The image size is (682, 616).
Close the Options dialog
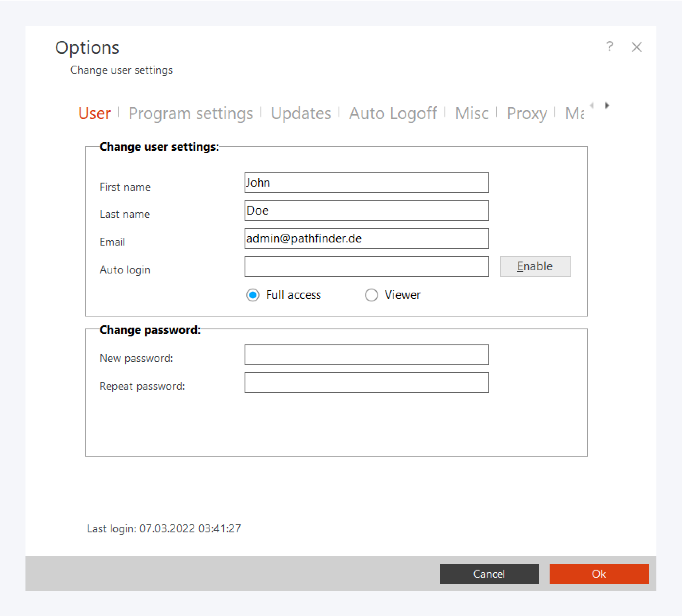636,47
